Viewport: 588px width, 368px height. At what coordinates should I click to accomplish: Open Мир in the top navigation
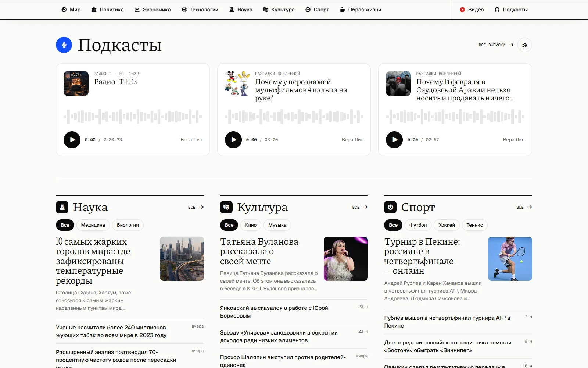71,10
